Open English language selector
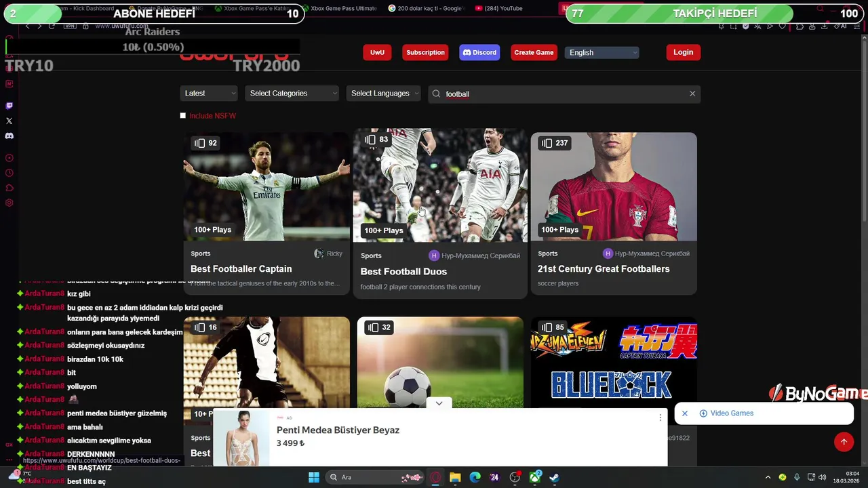The image size is (868, 488). 601,52
